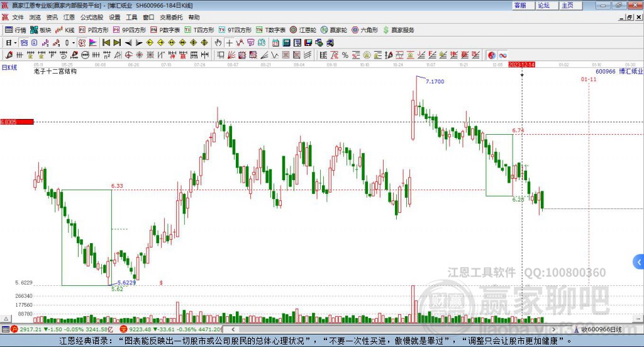Open the 公式选股 menu
The height and width of the screenshot is (347, 644).
(92, 17)
